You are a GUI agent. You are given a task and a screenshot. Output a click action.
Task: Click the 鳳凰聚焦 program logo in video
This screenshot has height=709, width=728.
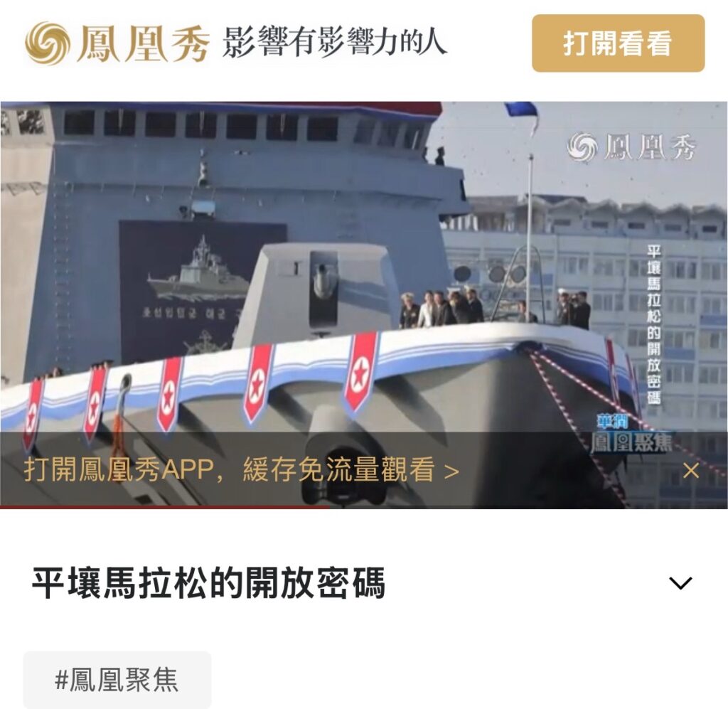[x=631, y=435]
